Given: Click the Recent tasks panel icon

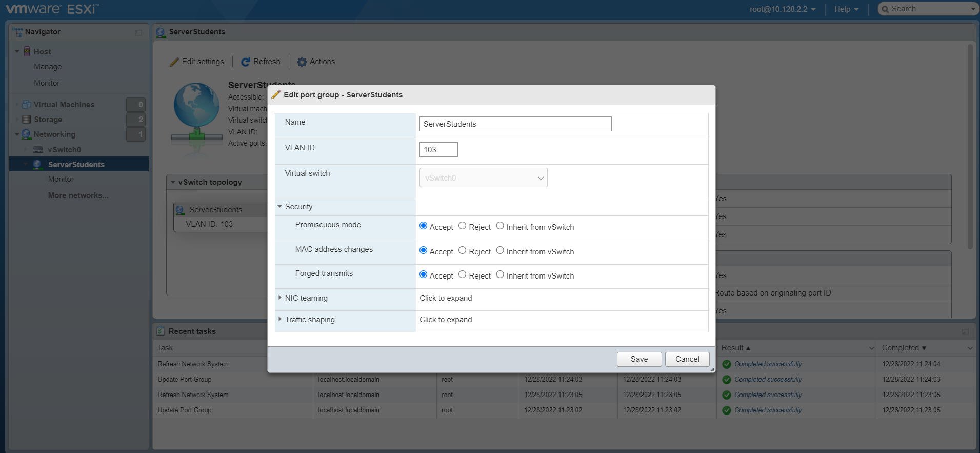Looking at the screenshot, I should pyautogui.click(x=161, y=331).
